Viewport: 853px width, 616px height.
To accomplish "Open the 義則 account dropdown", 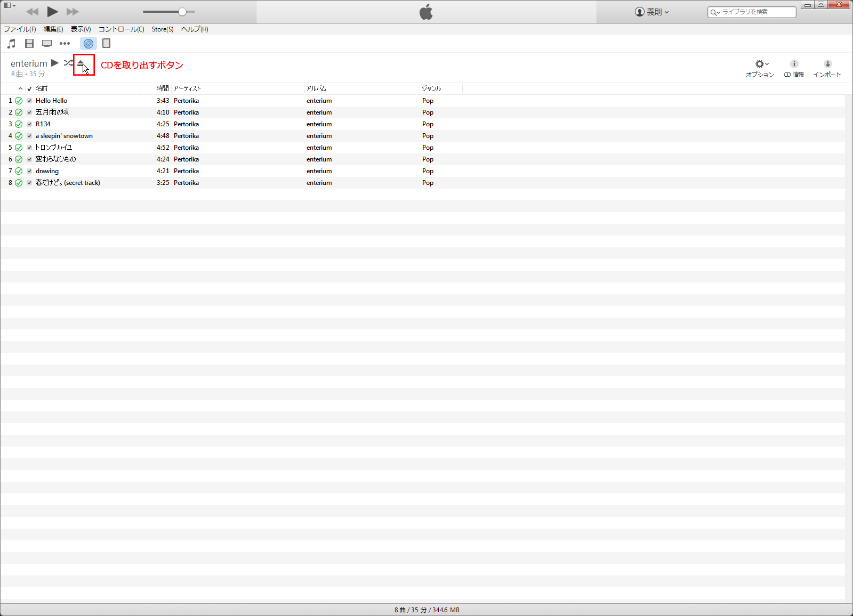I will (651, 12).
